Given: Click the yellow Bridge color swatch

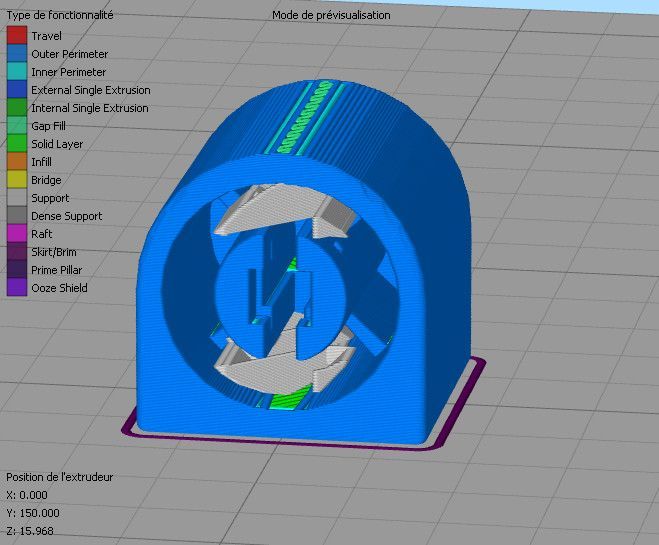Looking at the screenshot, I should [x=17, y=180].
